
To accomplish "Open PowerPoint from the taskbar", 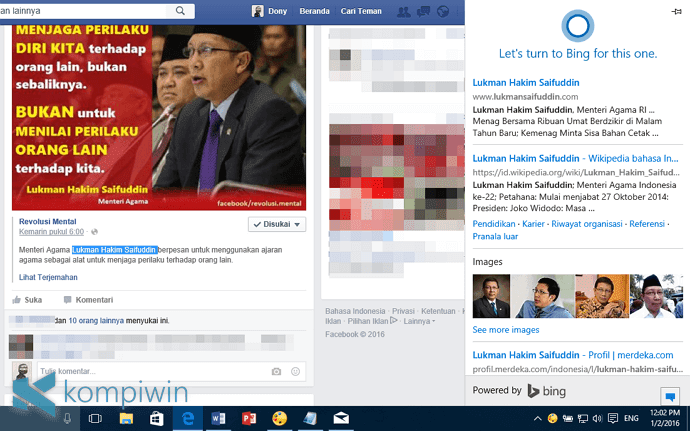I will coord(249,418).
